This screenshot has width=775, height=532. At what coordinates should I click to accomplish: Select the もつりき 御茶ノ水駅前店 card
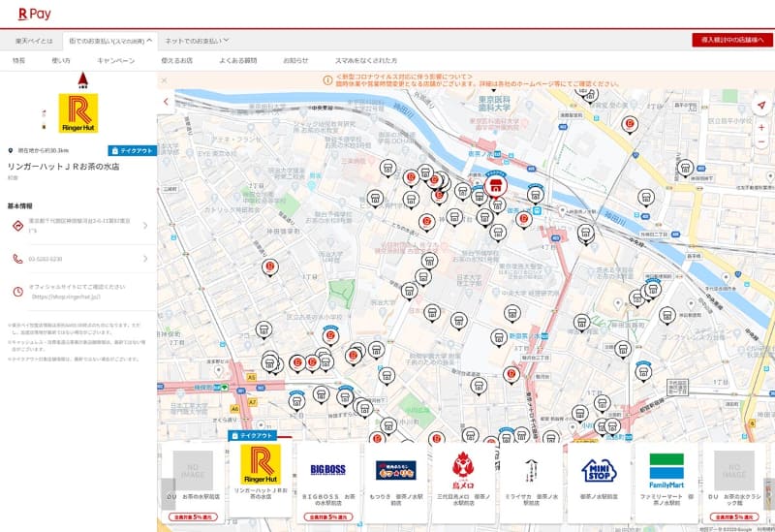click(x=396, y=482)
